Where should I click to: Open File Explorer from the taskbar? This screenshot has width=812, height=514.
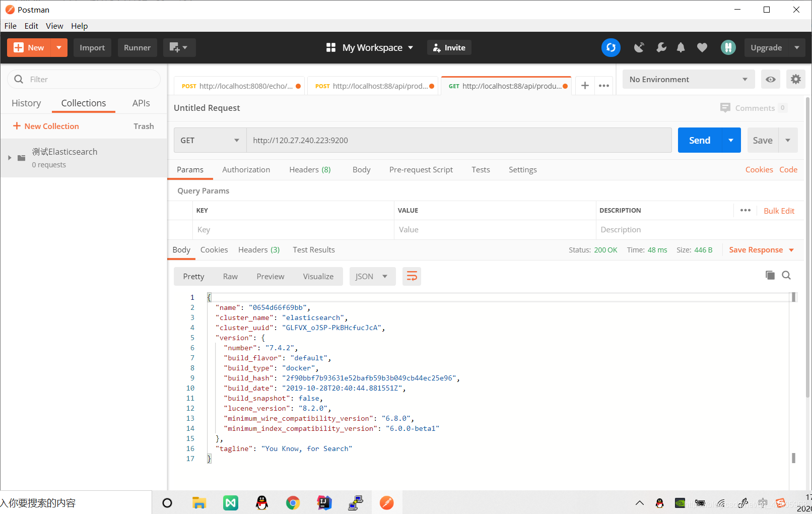point(199,503)
